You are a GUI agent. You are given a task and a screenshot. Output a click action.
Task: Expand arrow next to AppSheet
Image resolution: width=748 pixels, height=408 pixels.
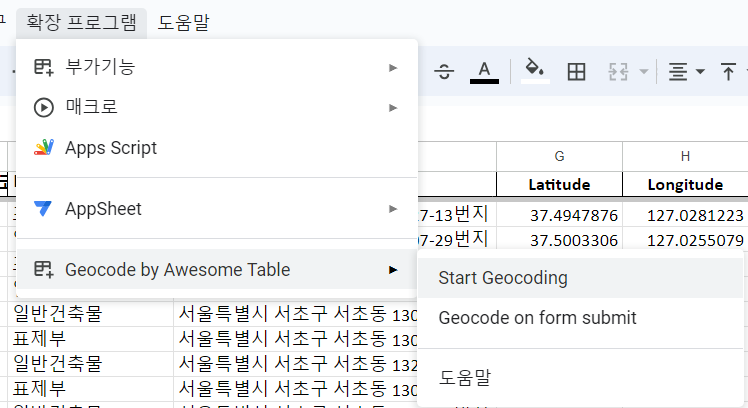click(x=393, y=209)
